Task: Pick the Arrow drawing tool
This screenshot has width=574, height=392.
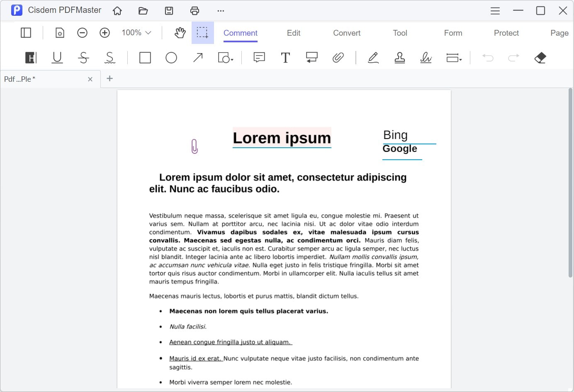Action: tap(198, 58)
